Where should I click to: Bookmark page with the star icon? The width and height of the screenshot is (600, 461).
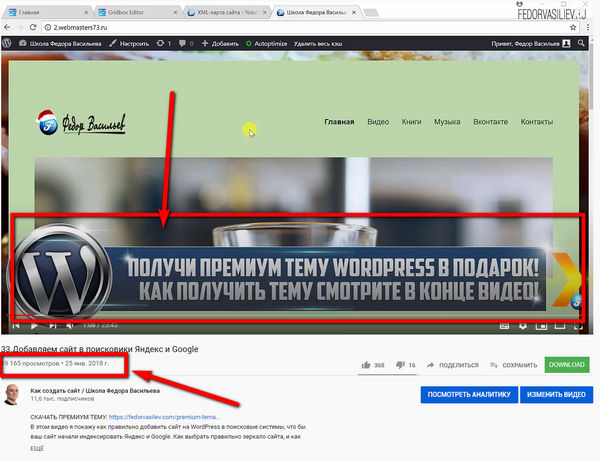pyautogui.click(x=573, y=27)
